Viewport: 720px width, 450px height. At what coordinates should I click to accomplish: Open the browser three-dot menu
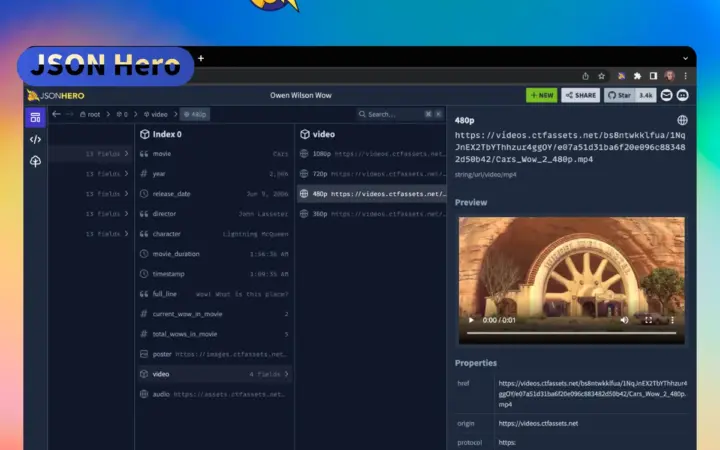point(686,76)
